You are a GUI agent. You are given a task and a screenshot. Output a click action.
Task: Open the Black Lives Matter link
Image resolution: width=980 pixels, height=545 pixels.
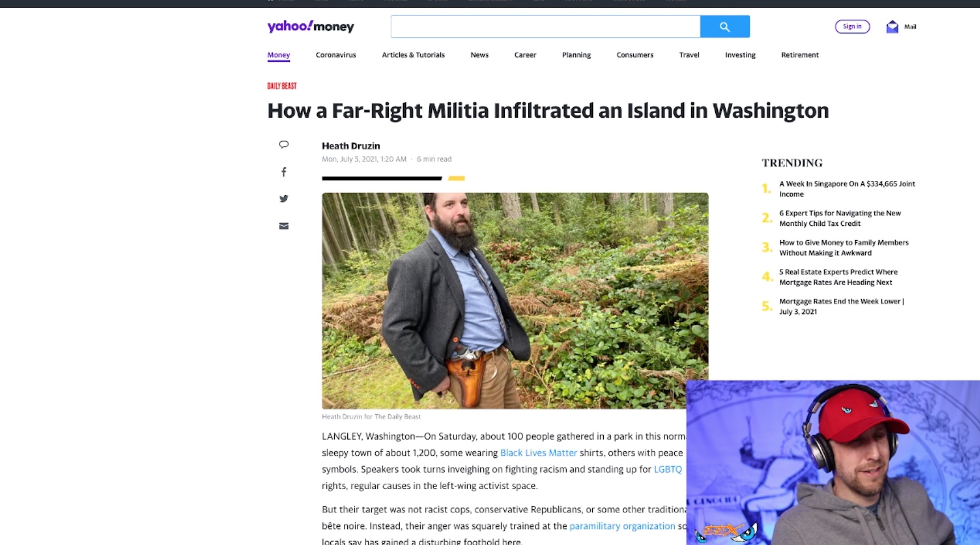538,453
